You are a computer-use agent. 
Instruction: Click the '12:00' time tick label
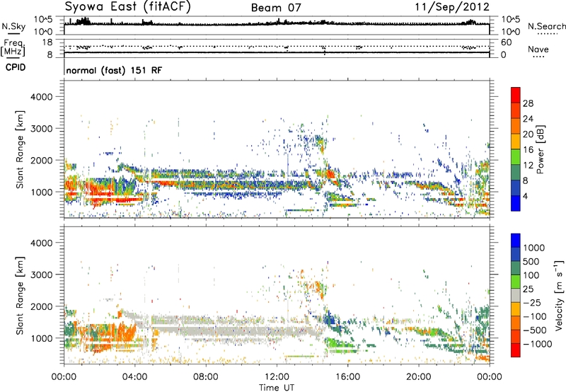277,377
